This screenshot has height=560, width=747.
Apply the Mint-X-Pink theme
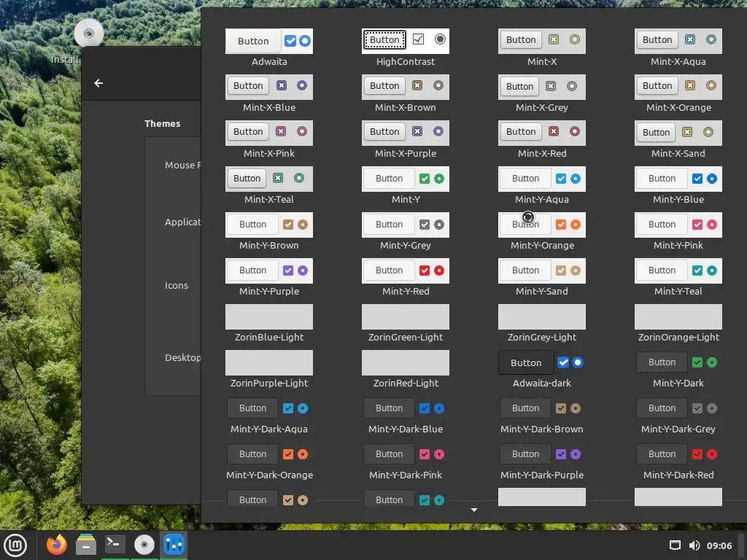[269, 139]
